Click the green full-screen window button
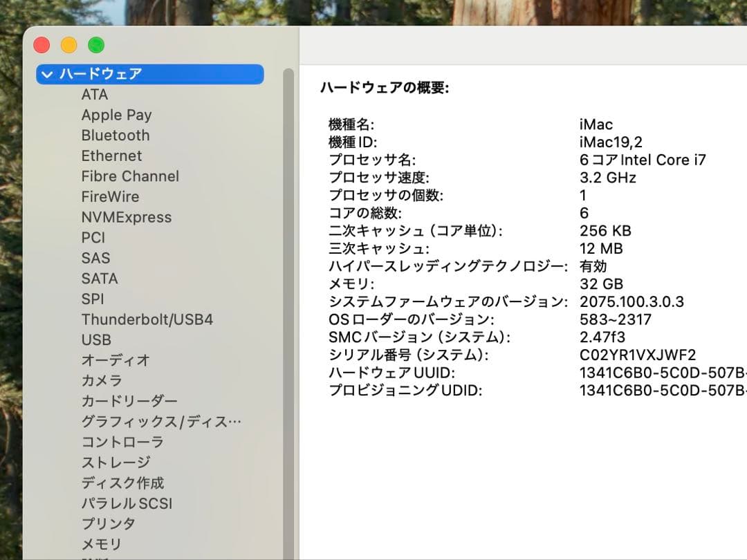Viewport: 747px width, 560px height. [95, 44]
